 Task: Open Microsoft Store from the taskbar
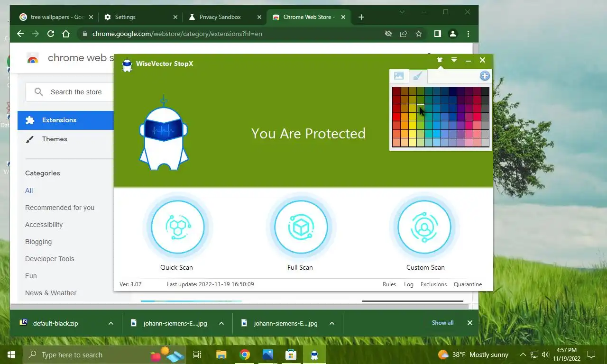[x=291, y=355]
